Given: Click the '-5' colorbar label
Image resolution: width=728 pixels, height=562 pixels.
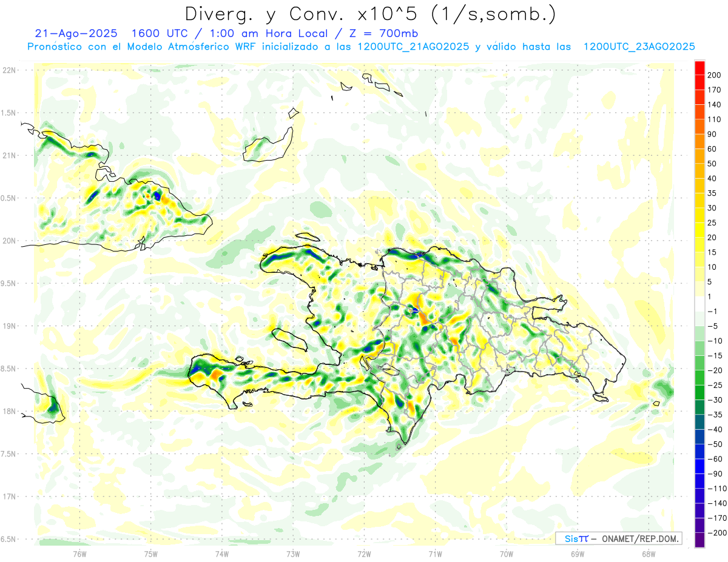Looking at the screenshot, I should (x=712, y=326).
